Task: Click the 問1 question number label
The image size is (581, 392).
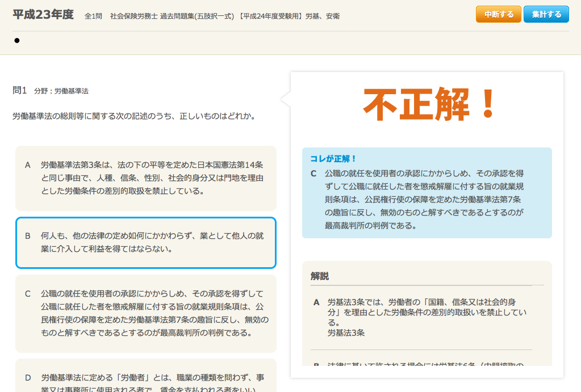Action: point(20,90)
